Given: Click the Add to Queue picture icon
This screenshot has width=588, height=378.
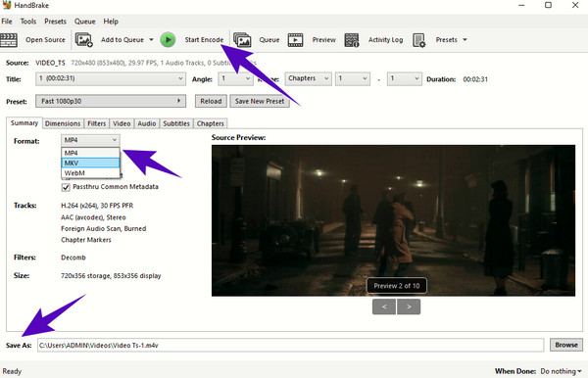Looking at the screenshot, I should click(x=84, y=40).
